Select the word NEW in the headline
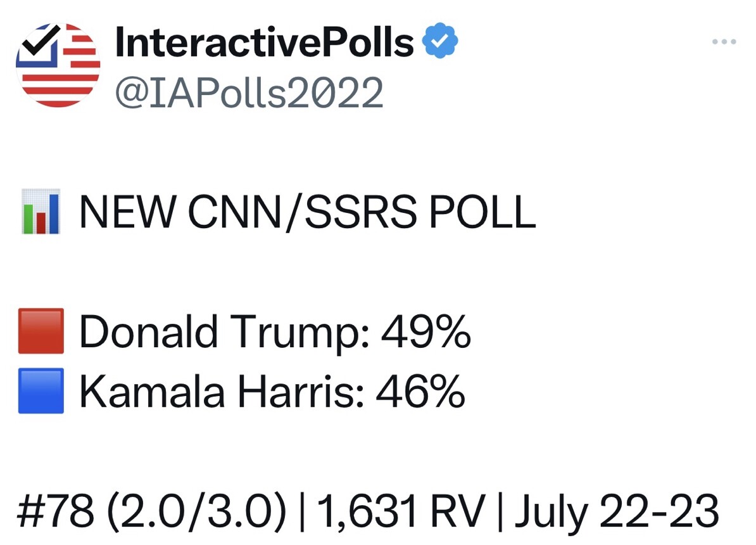 (127, 212)
